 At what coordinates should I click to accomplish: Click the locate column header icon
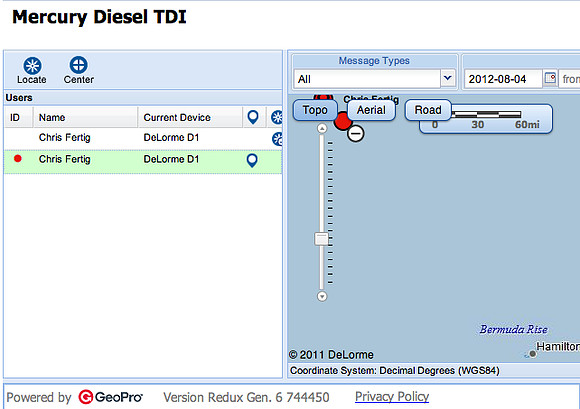pos(277,117)
